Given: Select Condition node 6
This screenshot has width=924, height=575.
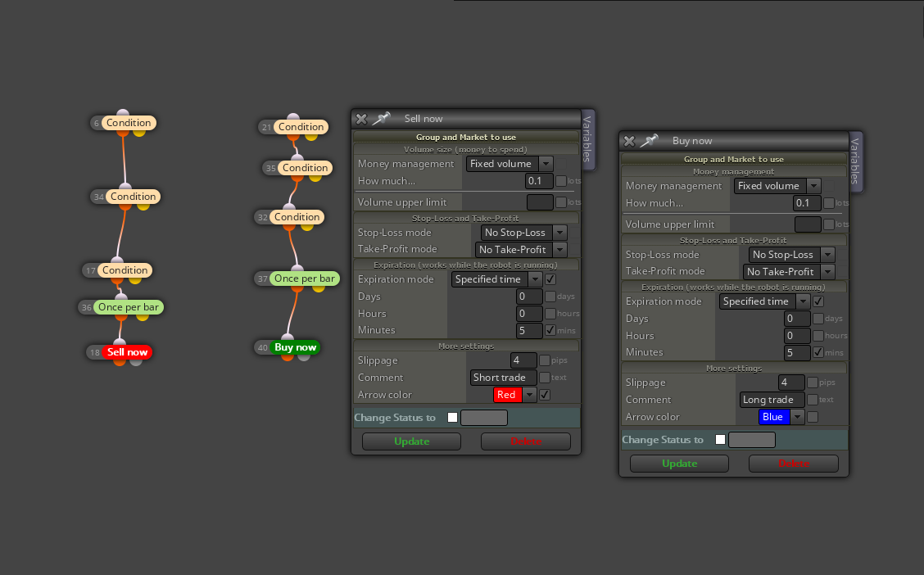Looking at the screenshot, I should (129, 123).
